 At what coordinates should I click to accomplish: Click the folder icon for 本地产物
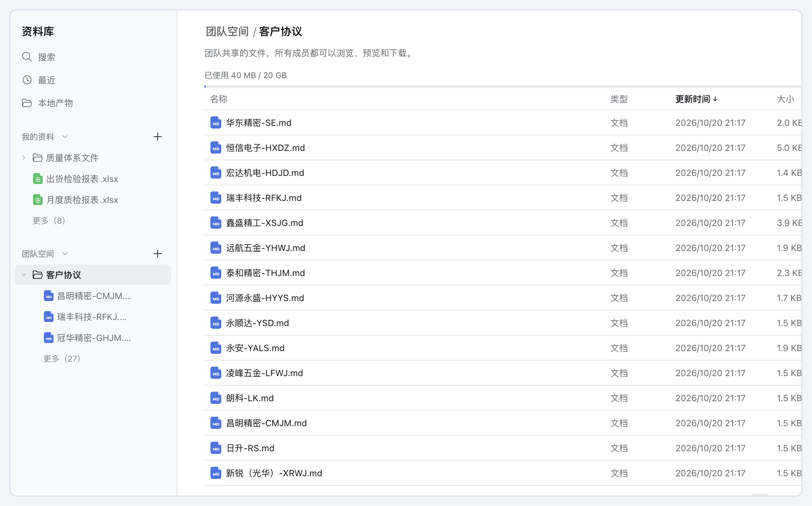[27, 103]
